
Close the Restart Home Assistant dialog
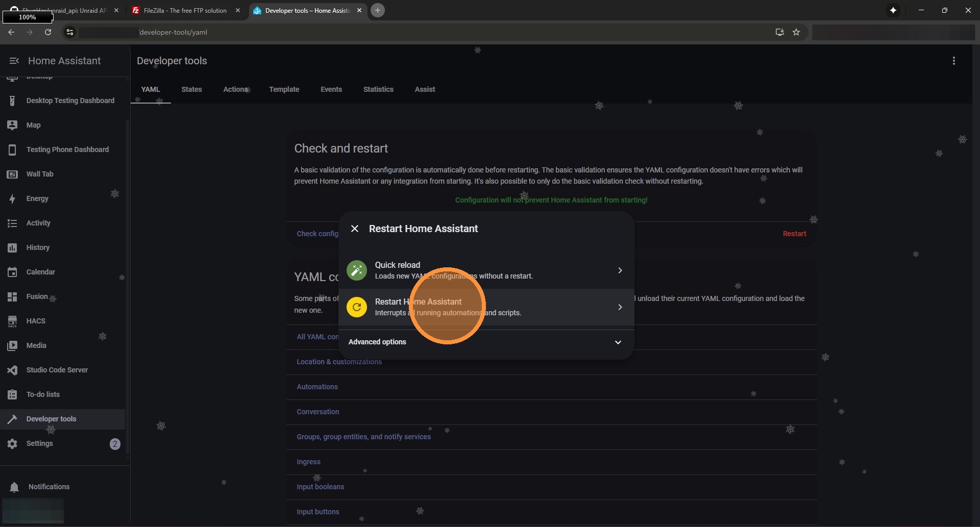[x=355, y=229]
